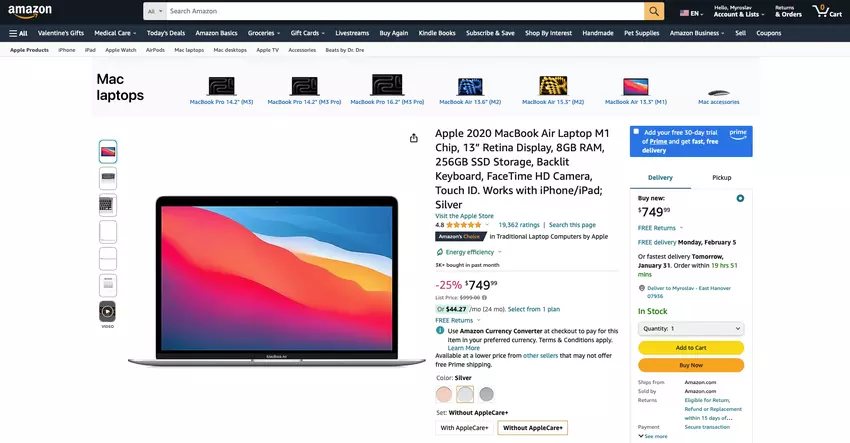The image size is (850, 443).
Task: Choose the With AppleCare+ option
Action: pos(463,428)
